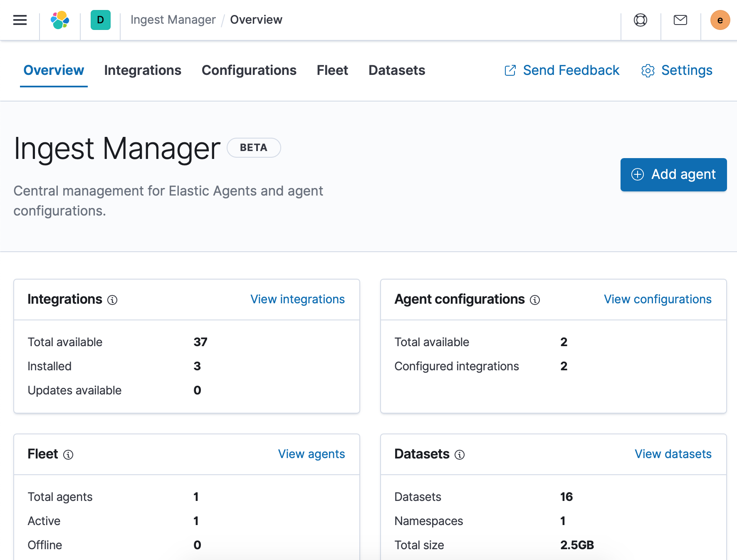The image size is (737, 560).
Task: Click the info icon next to Integrations
Action: tap(113, 300)
